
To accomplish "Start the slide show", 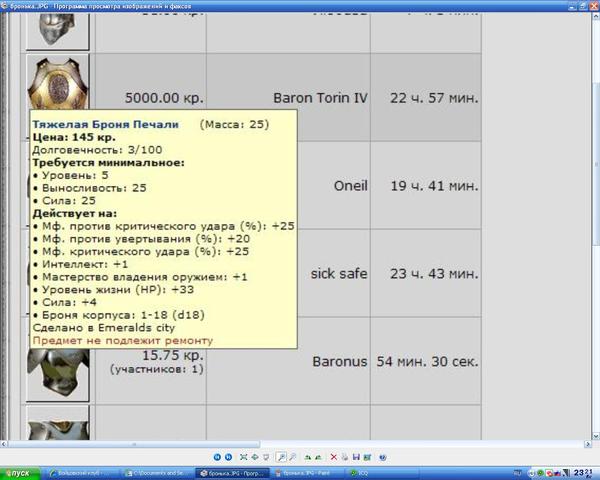I will [266, 457].
